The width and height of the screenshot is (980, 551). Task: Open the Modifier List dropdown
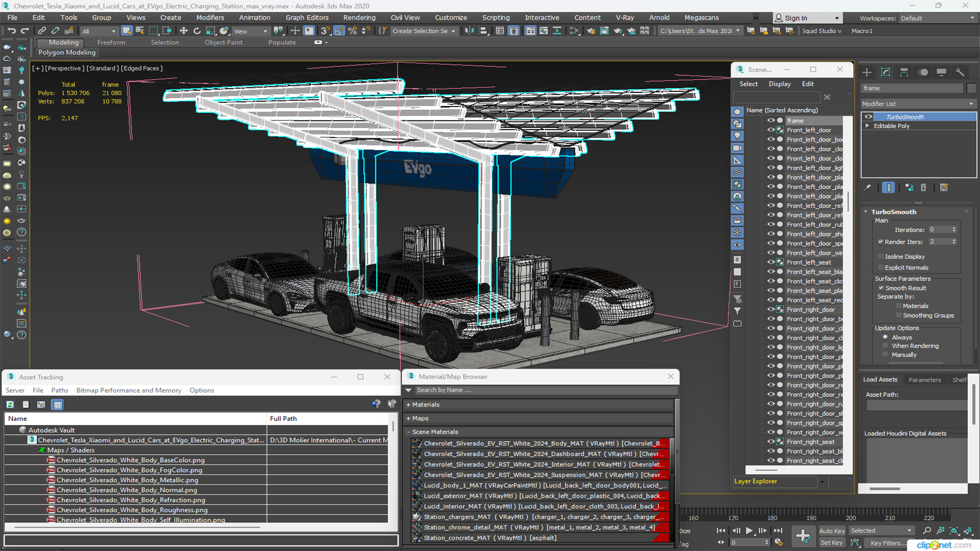click(x=918, y=104)
